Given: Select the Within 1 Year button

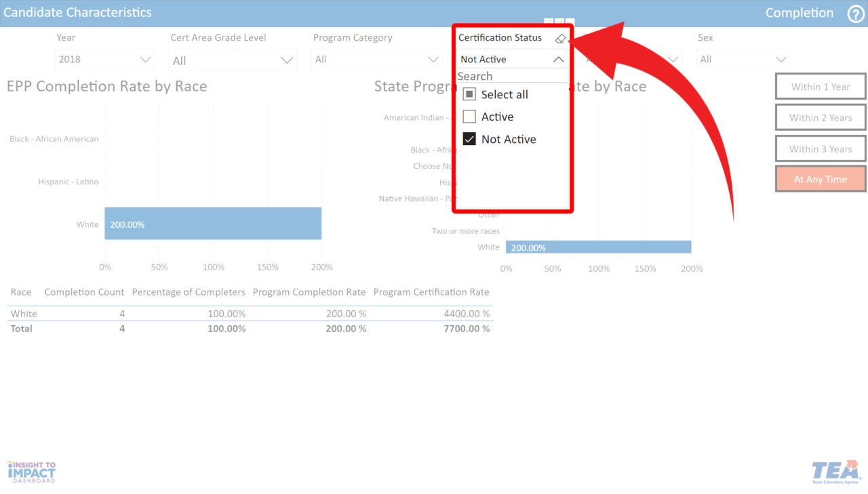Looking at the screenshot, I should coord(821,87).
